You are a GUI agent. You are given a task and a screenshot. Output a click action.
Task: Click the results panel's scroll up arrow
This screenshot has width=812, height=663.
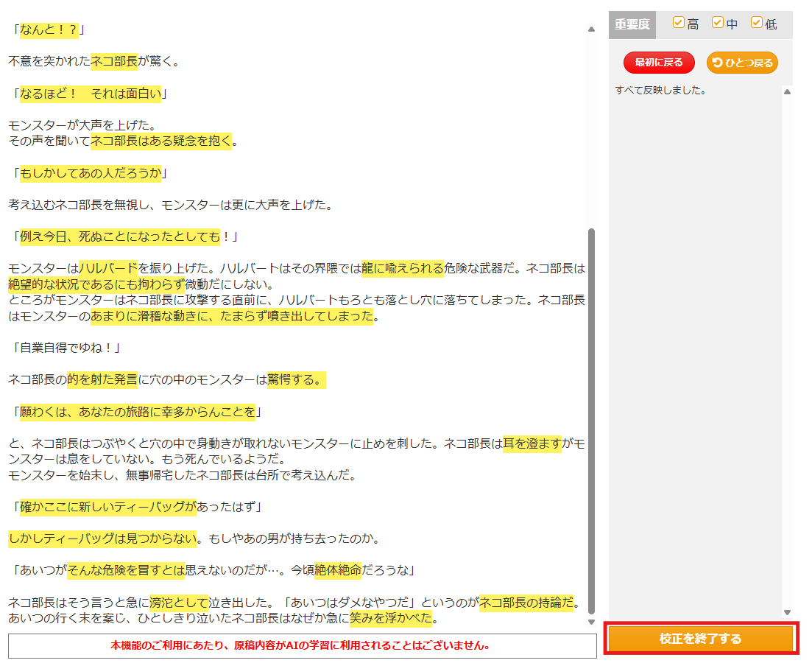[x=787, y=92]
